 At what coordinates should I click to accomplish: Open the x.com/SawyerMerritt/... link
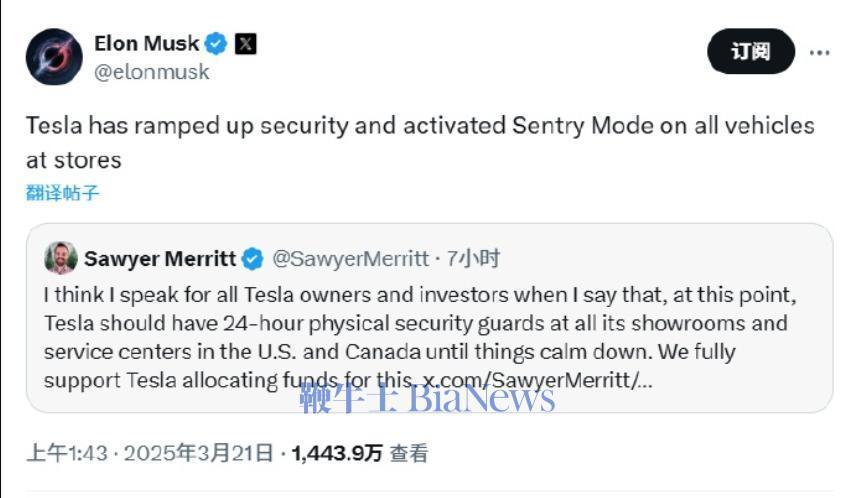pos(538,380)
